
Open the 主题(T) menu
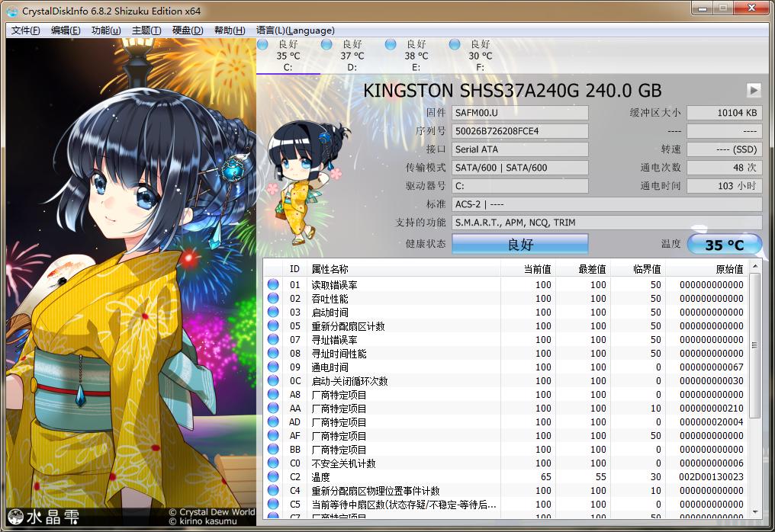pos(146,30)
